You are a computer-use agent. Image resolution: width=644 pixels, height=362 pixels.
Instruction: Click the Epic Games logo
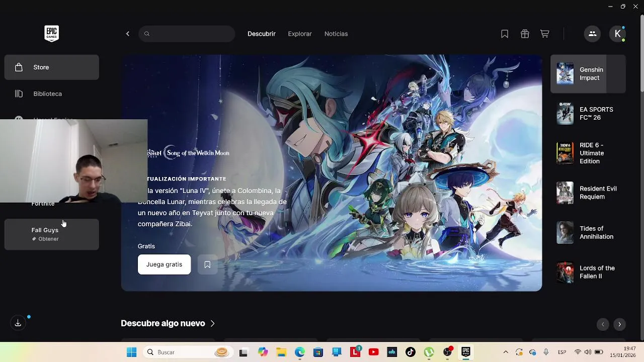coord(51,34)
